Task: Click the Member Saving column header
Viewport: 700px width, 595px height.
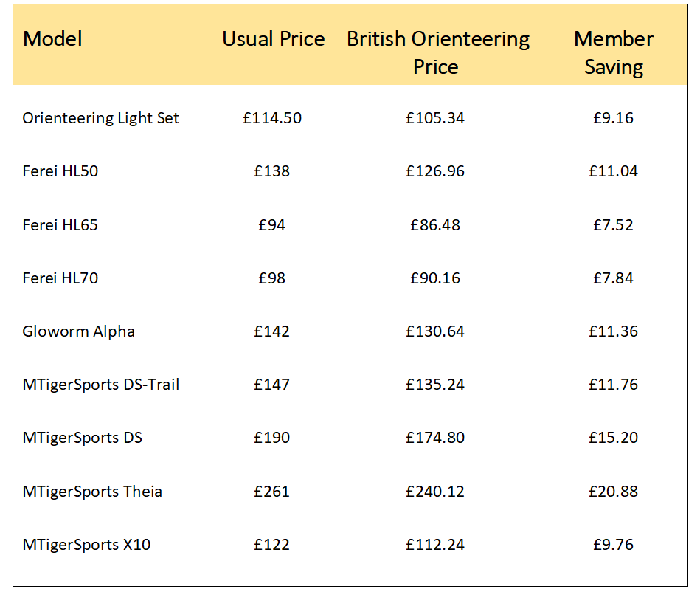Action: tap(614, 52)
